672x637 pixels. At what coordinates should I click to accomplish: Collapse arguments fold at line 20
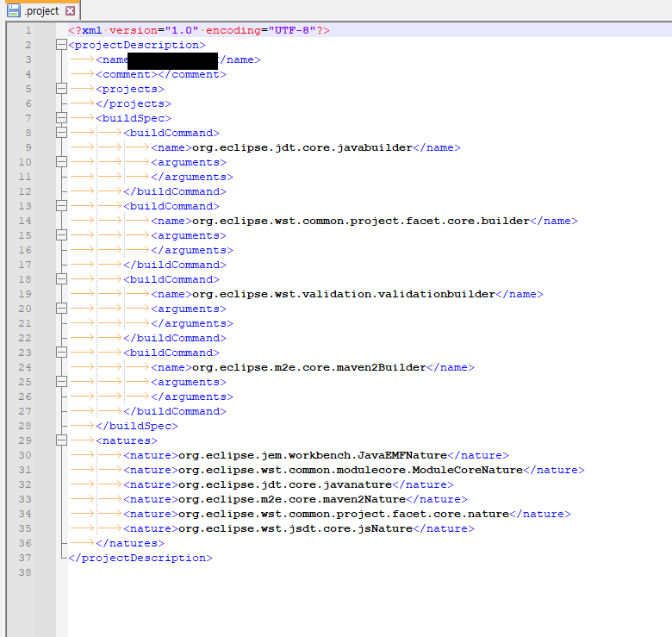coord(62,309)
